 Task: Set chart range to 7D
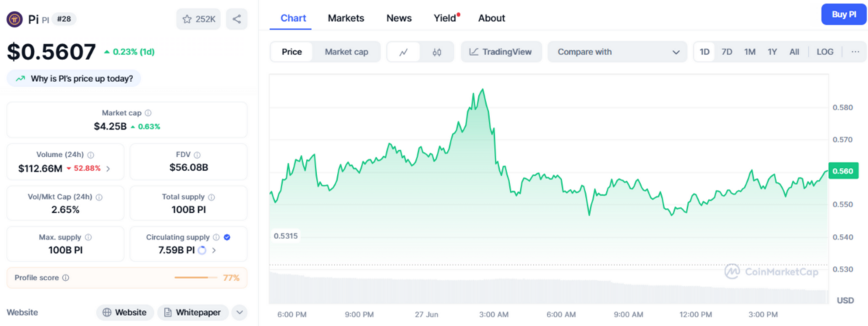pyautogui.click(x=727, y=52)
